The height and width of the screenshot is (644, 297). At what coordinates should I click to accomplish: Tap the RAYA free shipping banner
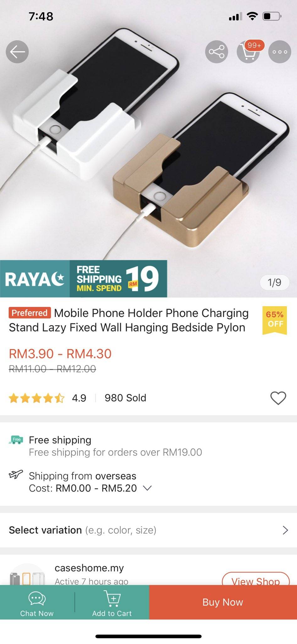84,279
